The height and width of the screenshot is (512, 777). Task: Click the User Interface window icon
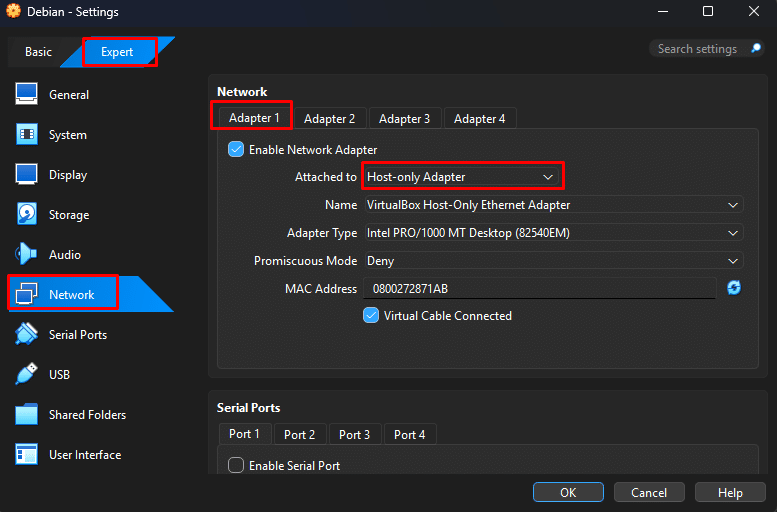(x=26, y=454)
